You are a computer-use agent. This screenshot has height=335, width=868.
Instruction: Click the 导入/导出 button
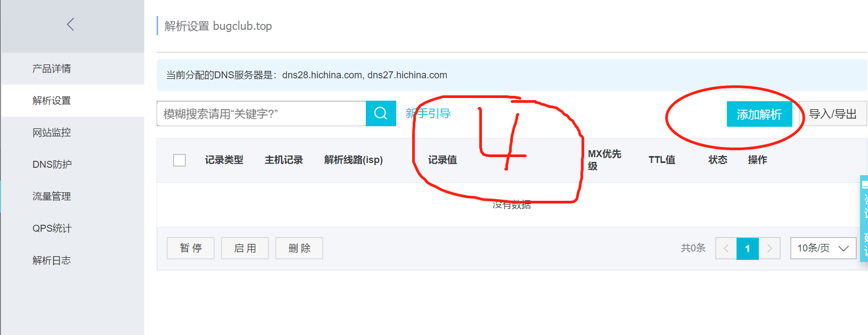pyautogui.click(x=833, y=114)
